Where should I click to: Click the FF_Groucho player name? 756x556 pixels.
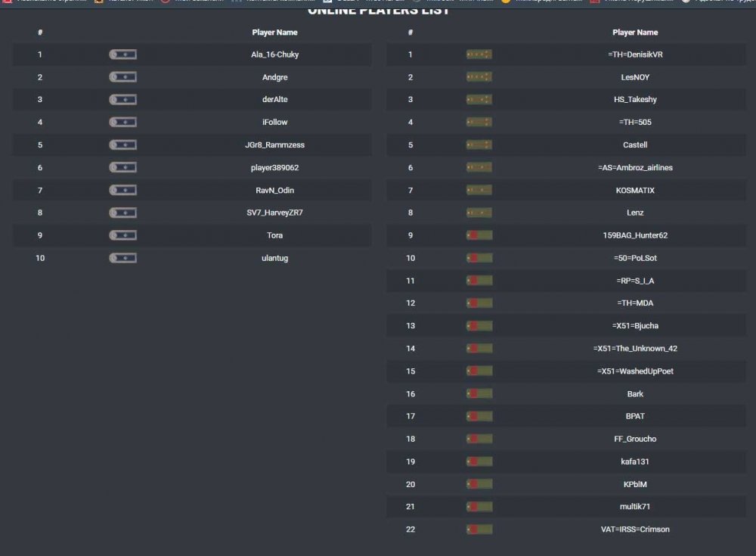pos(635,439)
